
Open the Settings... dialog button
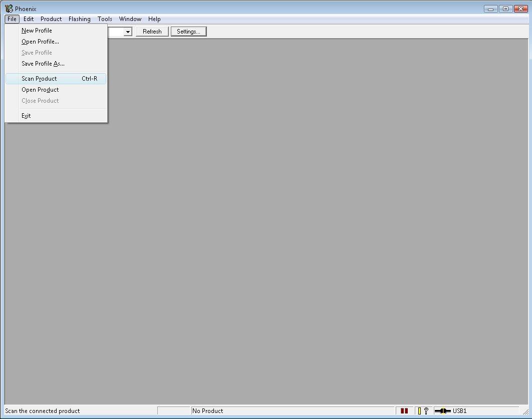pyautogui.click(x=188, y=32)
